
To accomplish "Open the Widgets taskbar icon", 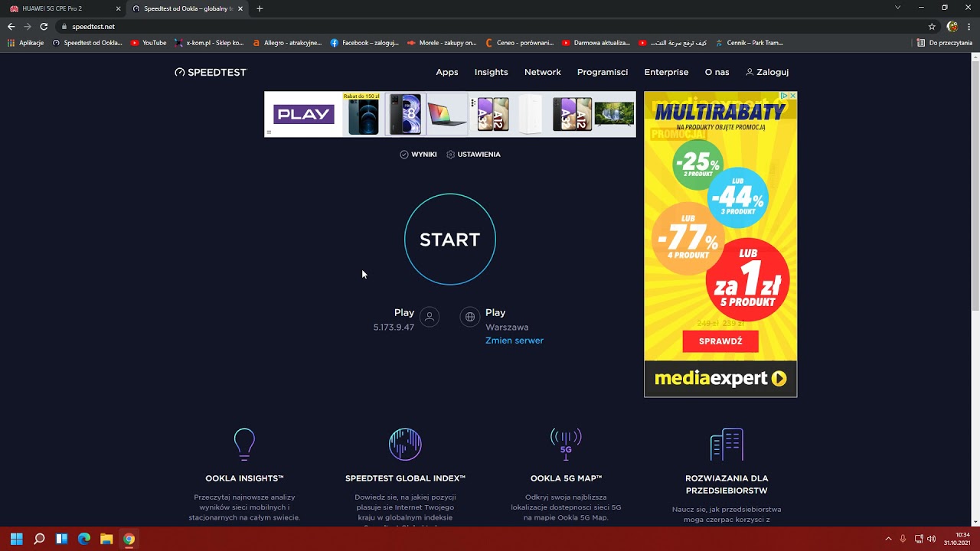I will pos(62,539).
